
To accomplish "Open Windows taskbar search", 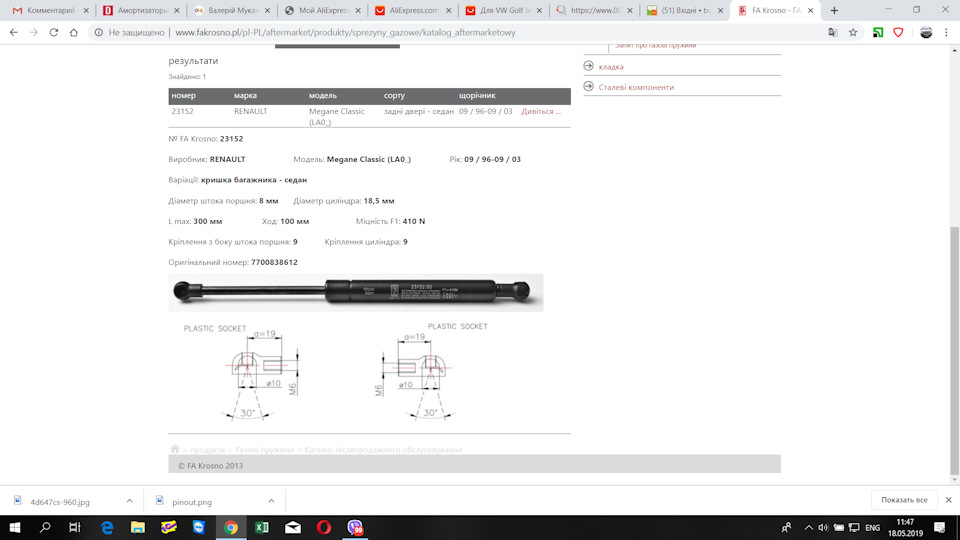I will pyautogui.click(x=45, y=527).
